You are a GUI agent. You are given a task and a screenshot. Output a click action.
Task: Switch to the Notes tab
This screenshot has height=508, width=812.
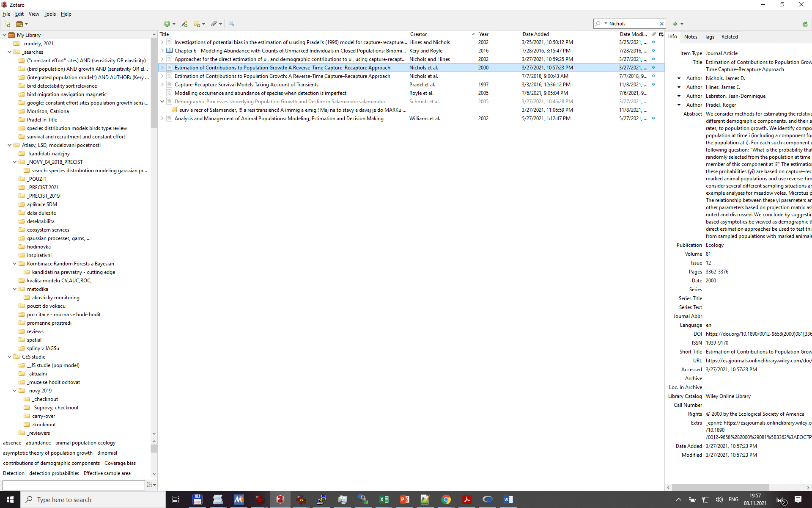(x=691, y=37)
